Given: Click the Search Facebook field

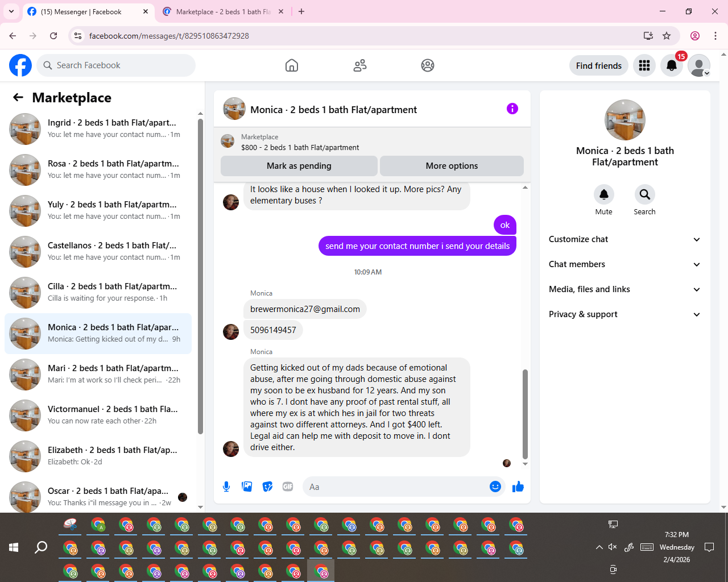Looking at the screenshot, I should tap(116, 65).
